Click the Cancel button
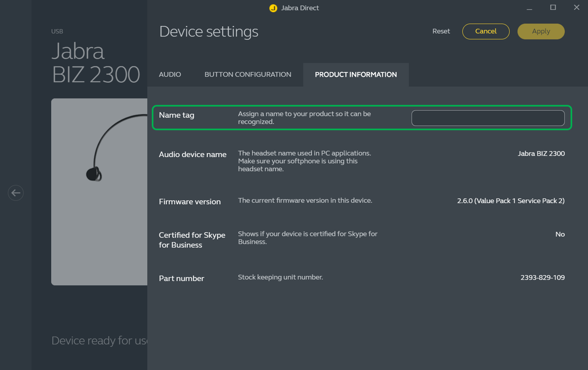The height and width of the screenshot is (370, 588). [486, 32]
